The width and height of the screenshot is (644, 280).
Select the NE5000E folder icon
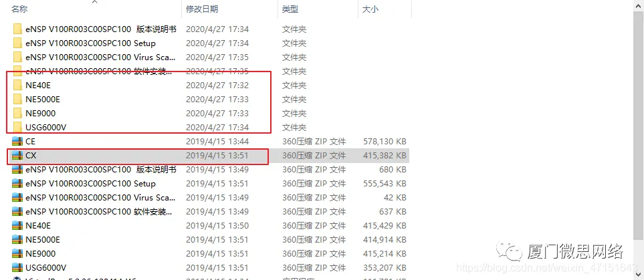17,100
